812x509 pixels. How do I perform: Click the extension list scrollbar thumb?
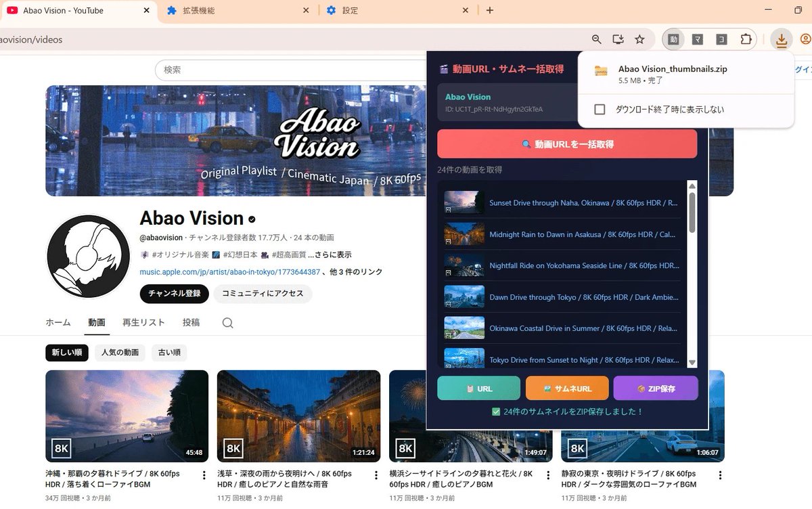(692, 213)
